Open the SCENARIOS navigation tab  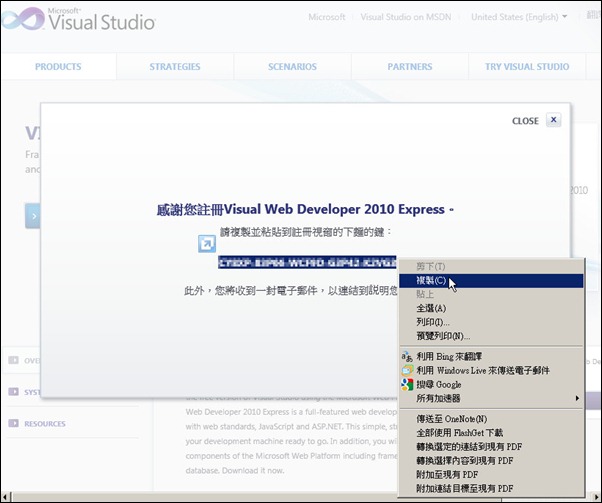(x=292, y=66)
